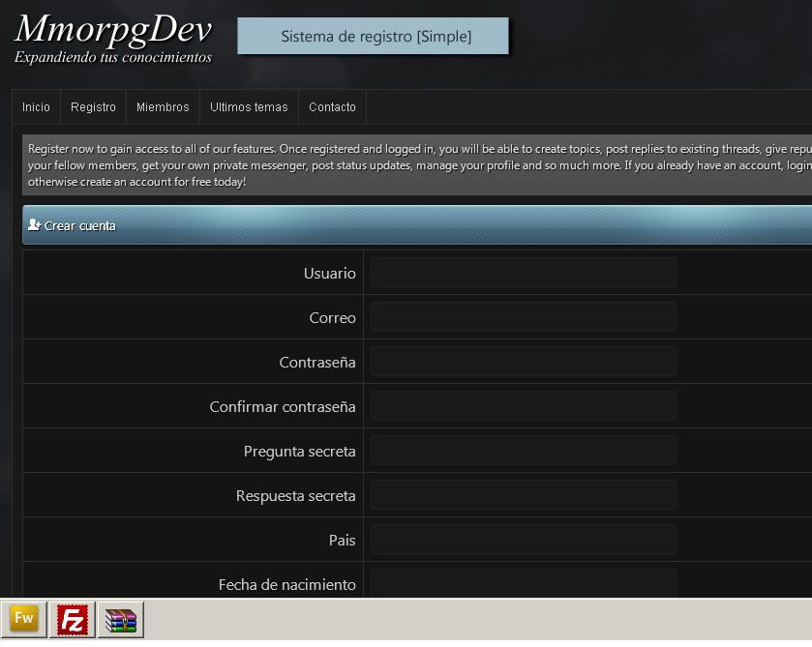Open the Registro menu item

tap(93, 107)
